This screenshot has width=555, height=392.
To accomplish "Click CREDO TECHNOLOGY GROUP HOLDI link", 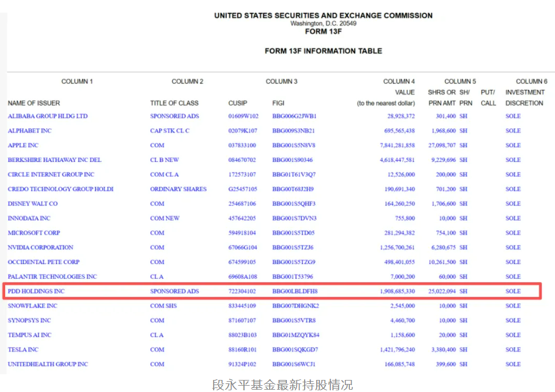I will [x=61, y=189].
